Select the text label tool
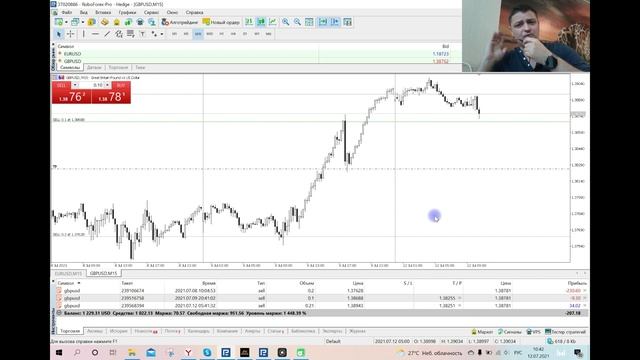The width and height of the screenshot is (640, 360). tap(142, 34)
